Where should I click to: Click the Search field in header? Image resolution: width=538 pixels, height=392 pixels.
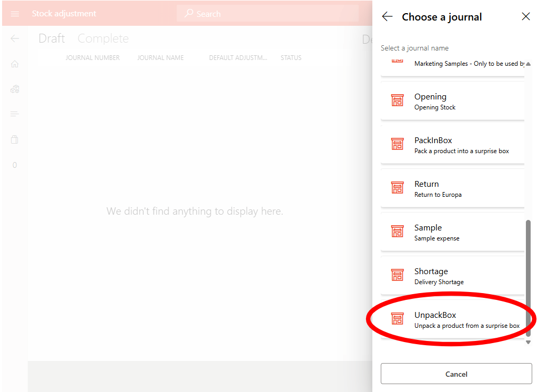pos(268,14)
